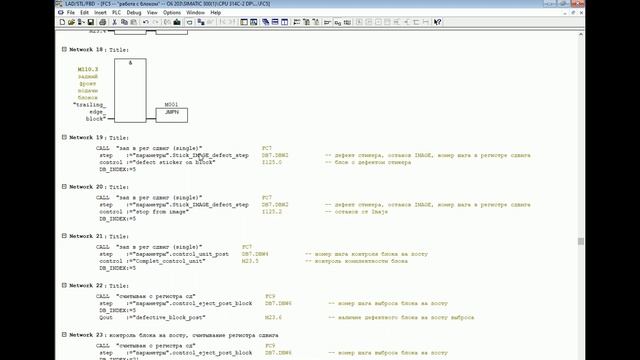This screenshot has height=360, width=640.
Task: Click the Download to PLC toolbar icon
Action: 177,22
